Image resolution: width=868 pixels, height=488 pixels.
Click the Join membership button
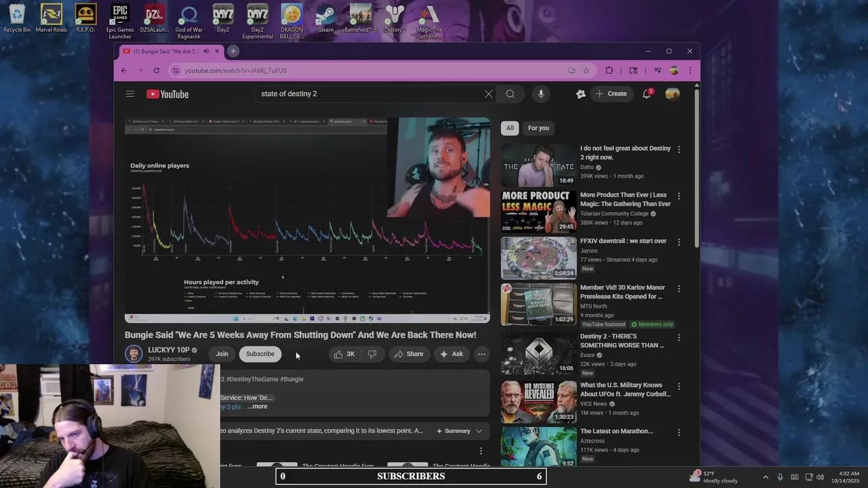(x=222, y=354)
